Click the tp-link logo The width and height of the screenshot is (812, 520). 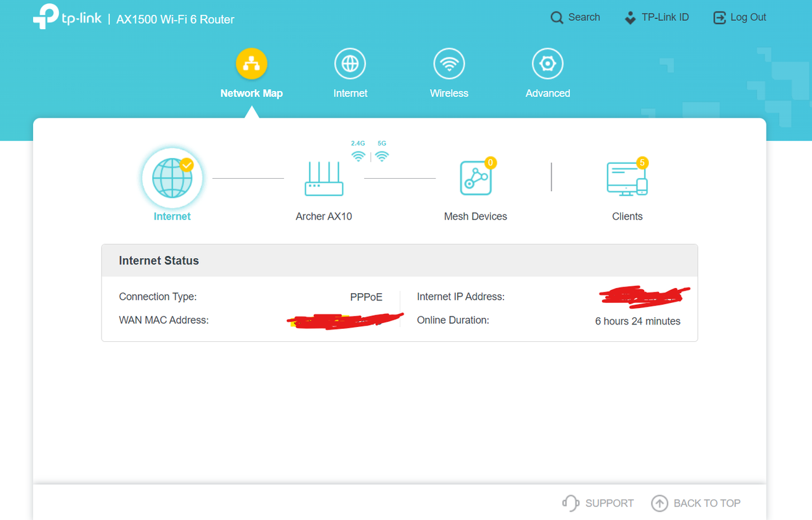click(x=66, y=18)
